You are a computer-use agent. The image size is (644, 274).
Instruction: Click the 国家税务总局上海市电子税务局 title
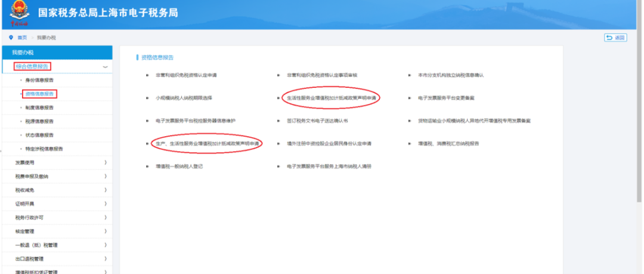(x=108, y=13)
